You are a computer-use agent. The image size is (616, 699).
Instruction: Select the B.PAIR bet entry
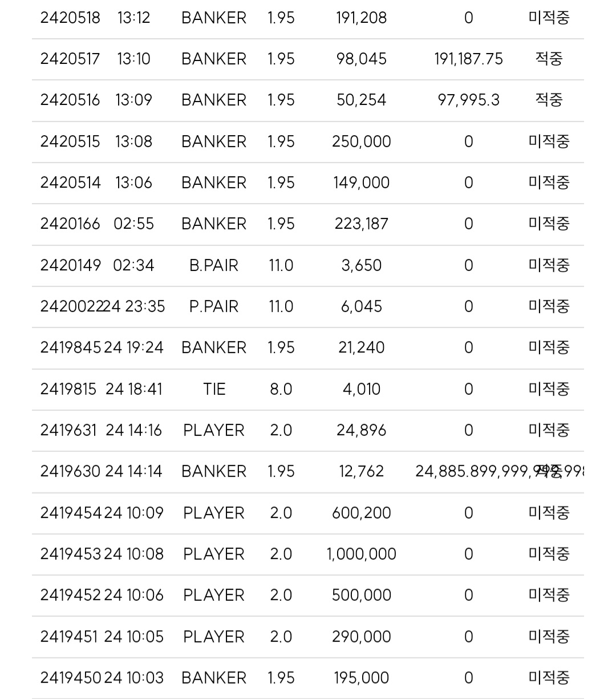click(308, 266)
